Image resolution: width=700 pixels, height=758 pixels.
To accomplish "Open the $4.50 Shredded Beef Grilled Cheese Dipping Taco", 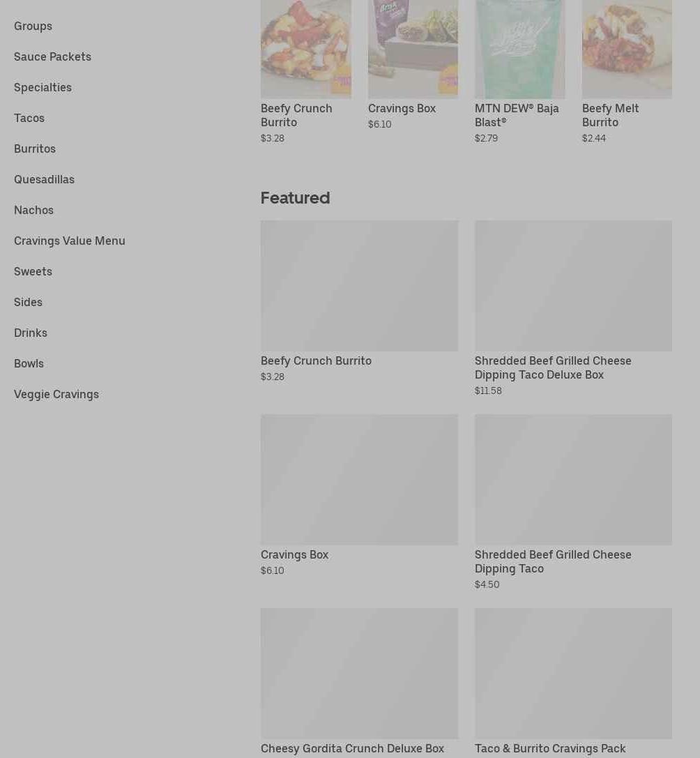I will coord(573,502).
